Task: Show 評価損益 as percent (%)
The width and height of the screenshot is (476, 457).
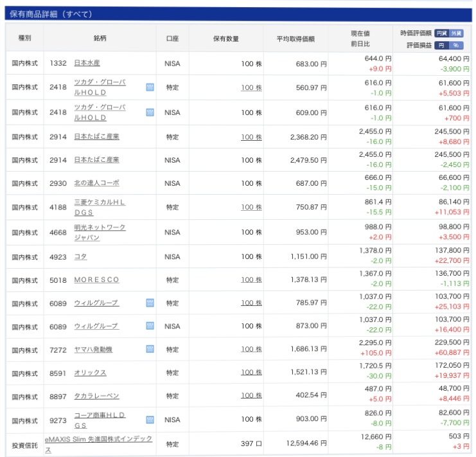Action: pos(456,45)
